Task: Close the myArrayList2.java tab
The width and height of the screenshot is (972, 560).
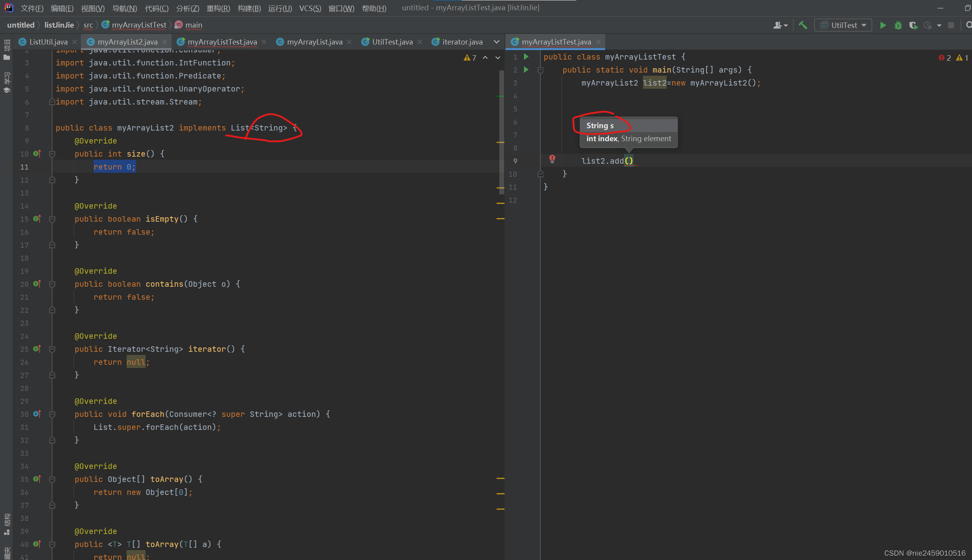Action: [x=164, y=42]
